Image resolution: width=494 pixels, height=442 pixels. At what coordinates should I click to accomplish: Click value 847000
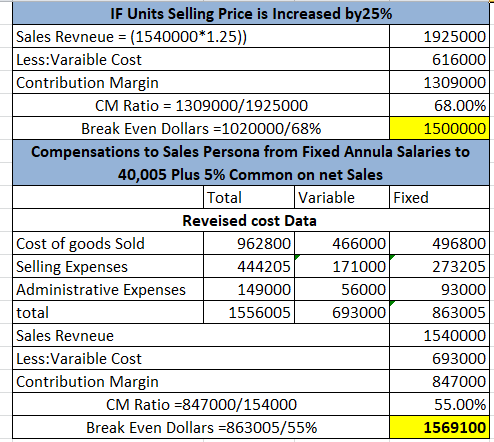(439, 381)
